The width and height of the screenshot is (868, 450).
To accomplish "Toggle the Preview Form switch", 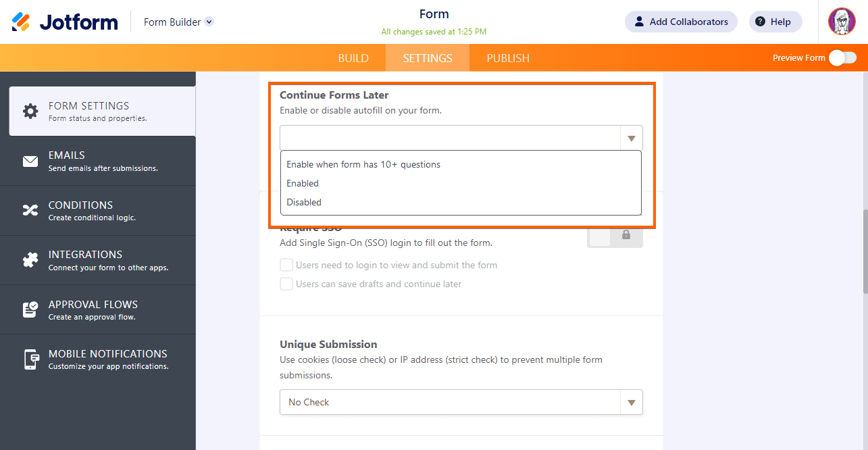I will 842,58.
